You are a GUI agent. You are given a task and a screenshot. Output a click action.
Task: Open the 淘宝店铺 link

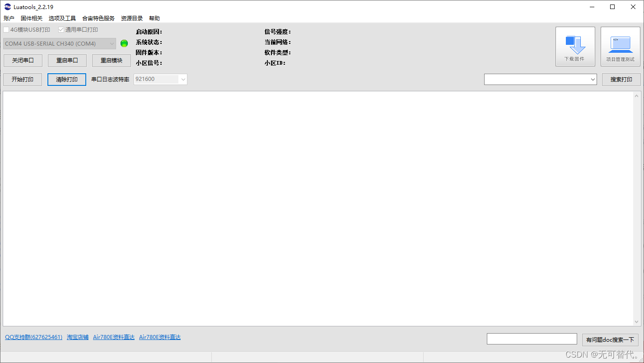78,337
